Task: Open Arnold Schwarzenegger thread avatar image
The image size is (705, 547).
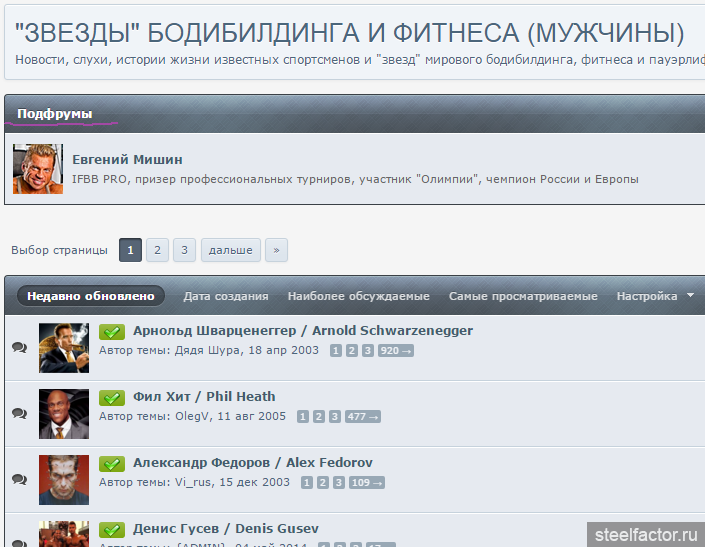Action: click(x=64, y=348)
